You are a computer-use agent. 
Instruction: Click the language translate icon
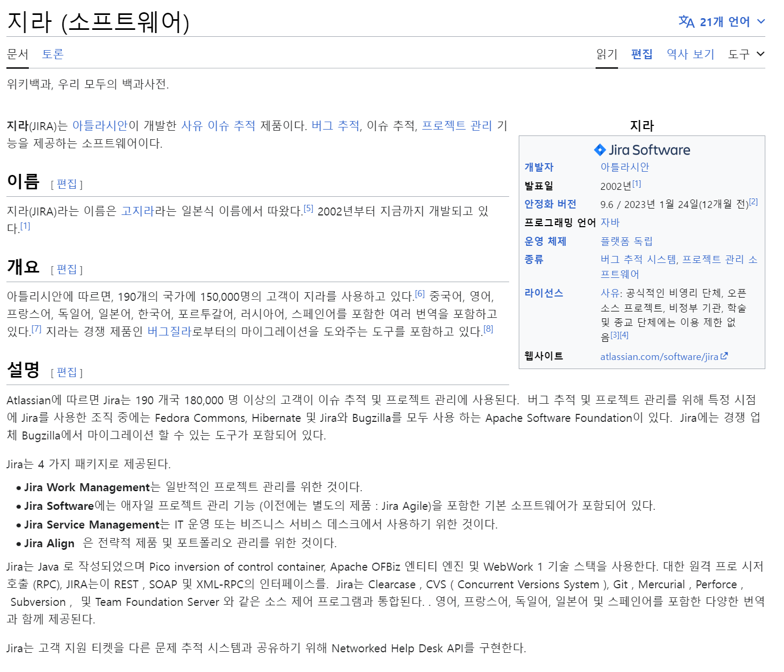(x=686, y=22)
